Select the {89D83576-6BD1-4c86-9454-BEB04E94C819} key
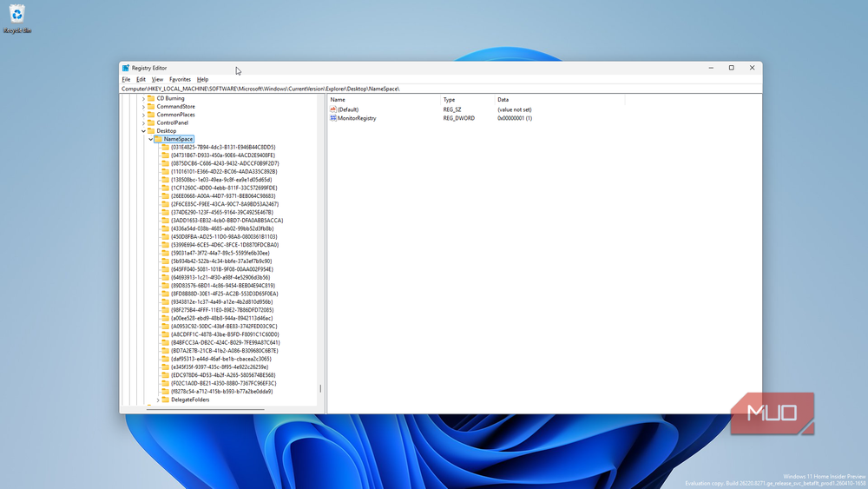This screenshot has width=868, height=489. [223, 286]
